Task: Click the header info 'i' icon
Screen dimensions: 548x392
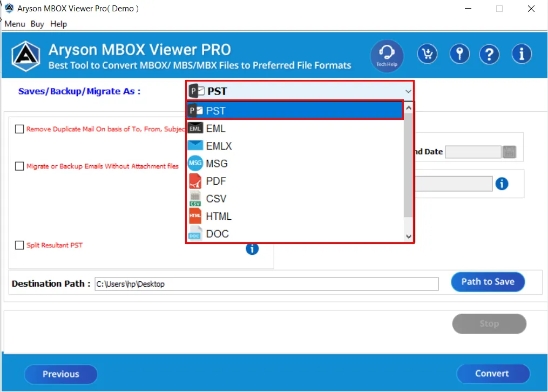Action: (x=522, y=54)
